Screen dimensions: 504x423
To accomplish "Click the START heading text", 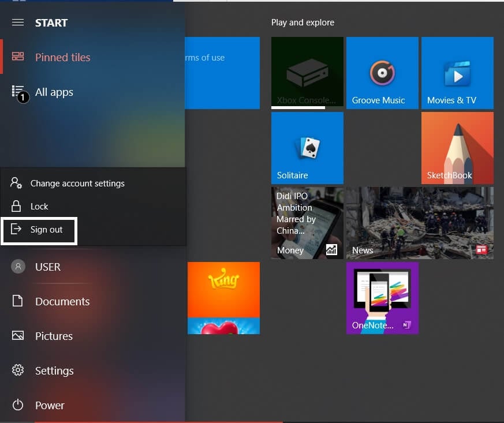I will [x=51, y=23].
